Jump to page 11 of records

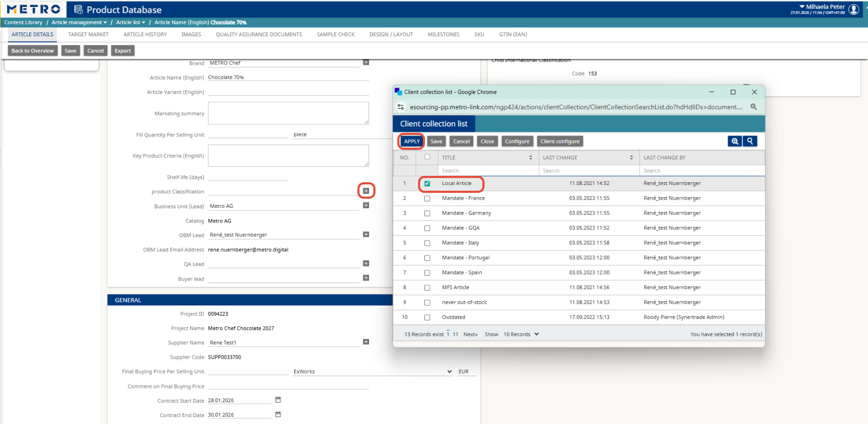tap(455, 334)
